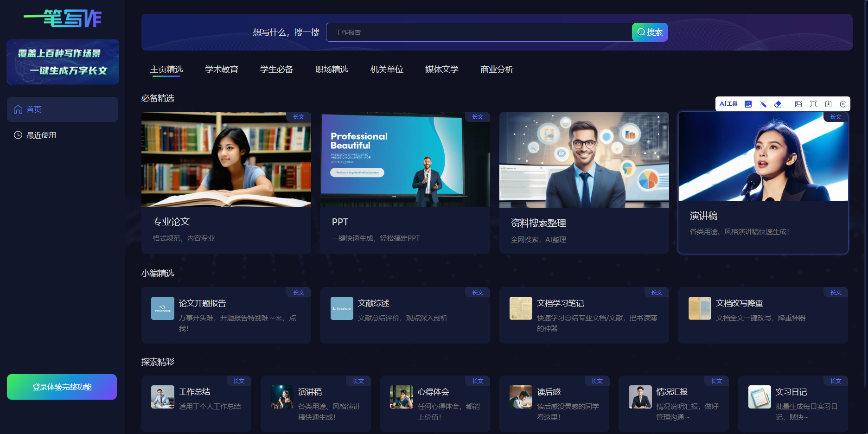
Task: Open the 文档学习笔记 title link
Action: pos(561,303)
